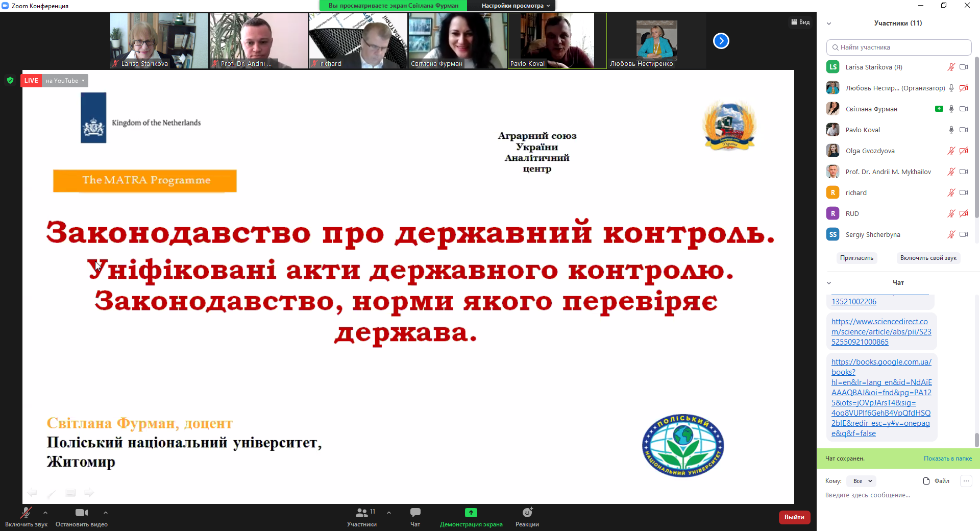This screenshot has width=980, height=531.
Task: Click slide next arrow control
Action: [89, 492]
